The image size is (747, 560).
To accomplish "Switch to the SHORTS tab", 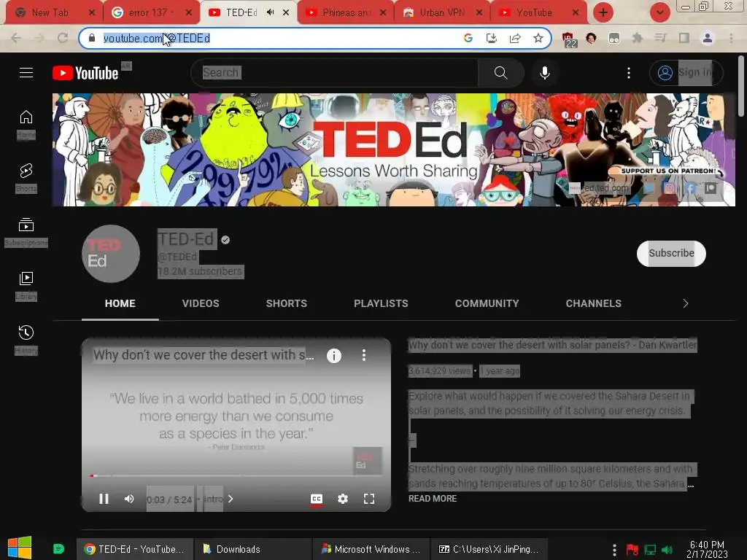I will tap(286, 303).
